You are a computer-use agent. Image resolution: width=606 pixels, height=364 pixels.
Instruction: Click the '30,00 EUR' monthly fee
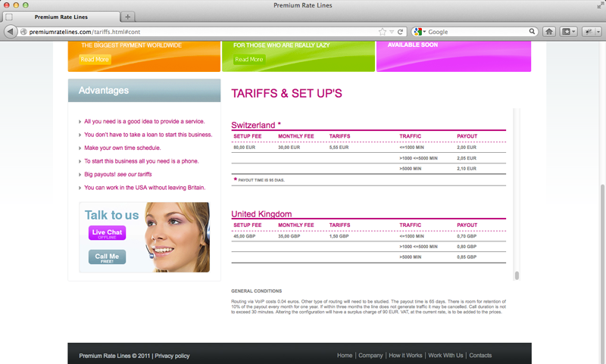point(289,148)
